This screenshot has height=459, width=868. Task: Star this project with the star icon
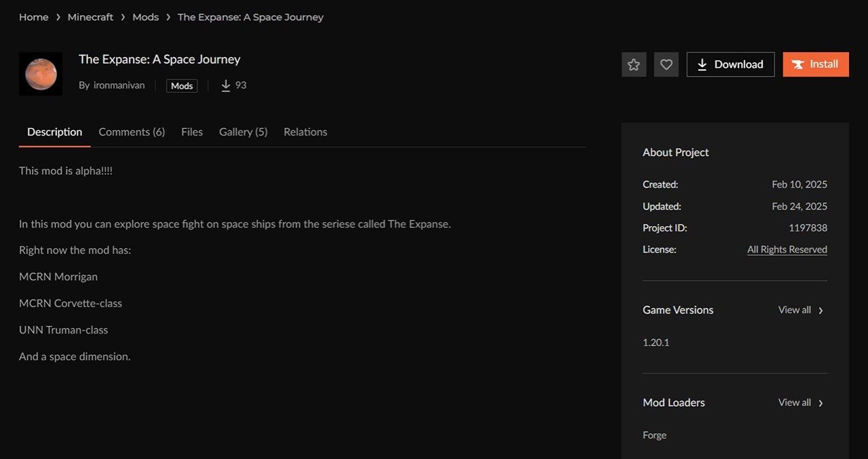tap(634, 64)
